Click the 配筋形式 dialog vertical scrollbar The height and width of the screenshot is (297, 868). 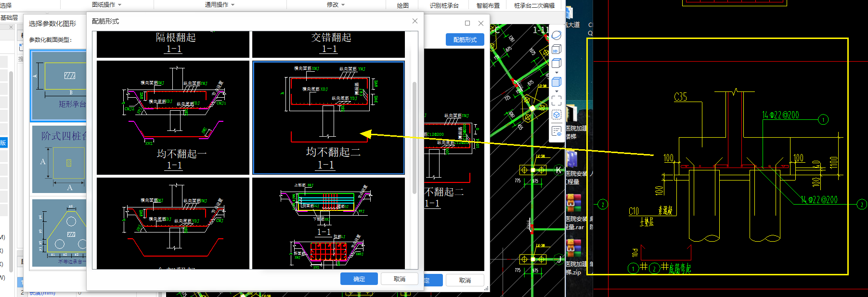(415, 138)
